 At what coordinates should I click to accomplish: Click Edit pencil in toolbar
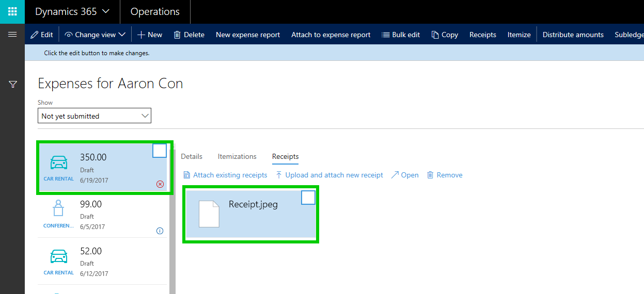click(42, 35)
